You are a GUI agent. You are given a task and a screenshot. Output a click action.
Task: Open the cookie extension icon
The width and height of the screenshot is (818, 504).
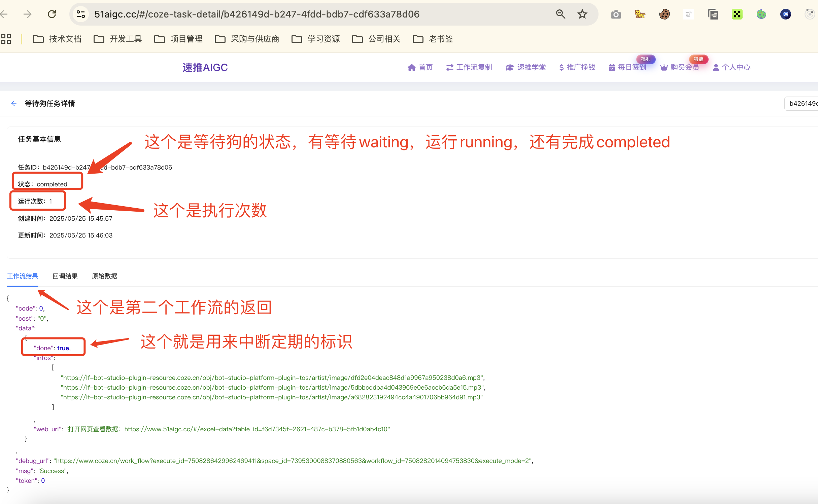[x=664, y=14]
